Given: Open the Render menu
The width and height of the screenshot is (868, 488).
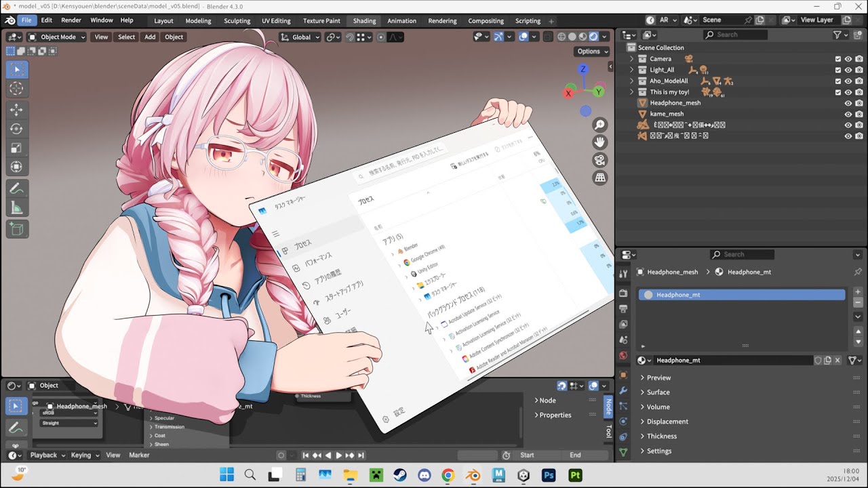Looking at the screenshot, I should [x=71, y=20].
